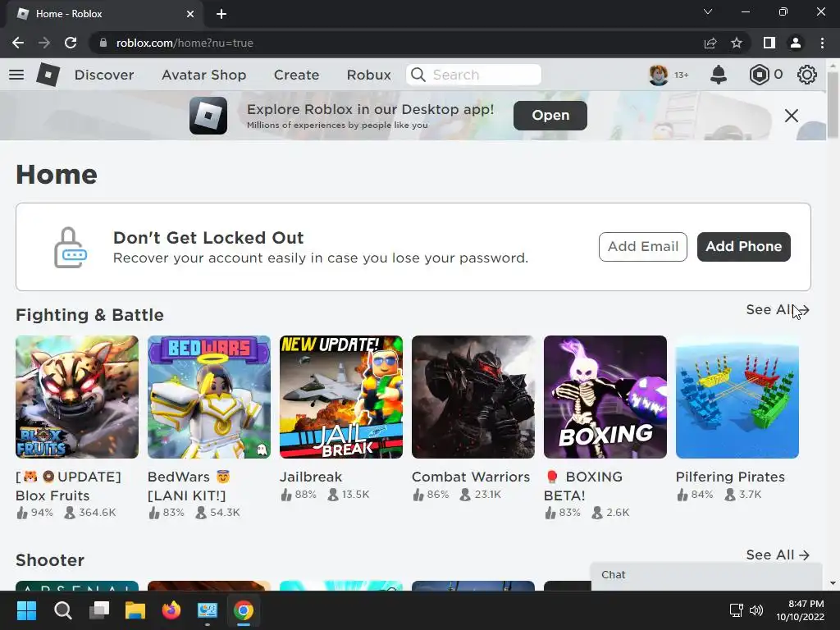Image resolution: width=840 pixels, height=630 pixels.
Task: Open the BedWars game thumbnail
Action: click(209, 397)
